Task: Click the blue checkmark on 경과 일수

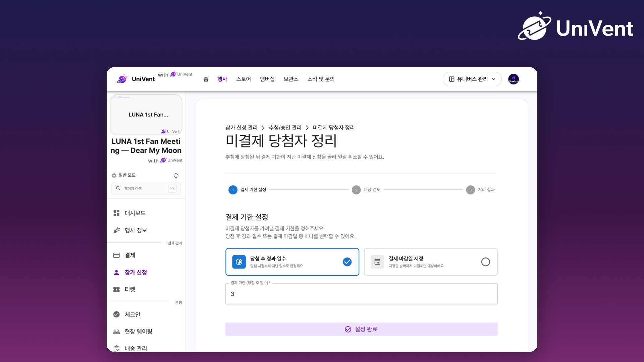Action: (x=347, y=262)
